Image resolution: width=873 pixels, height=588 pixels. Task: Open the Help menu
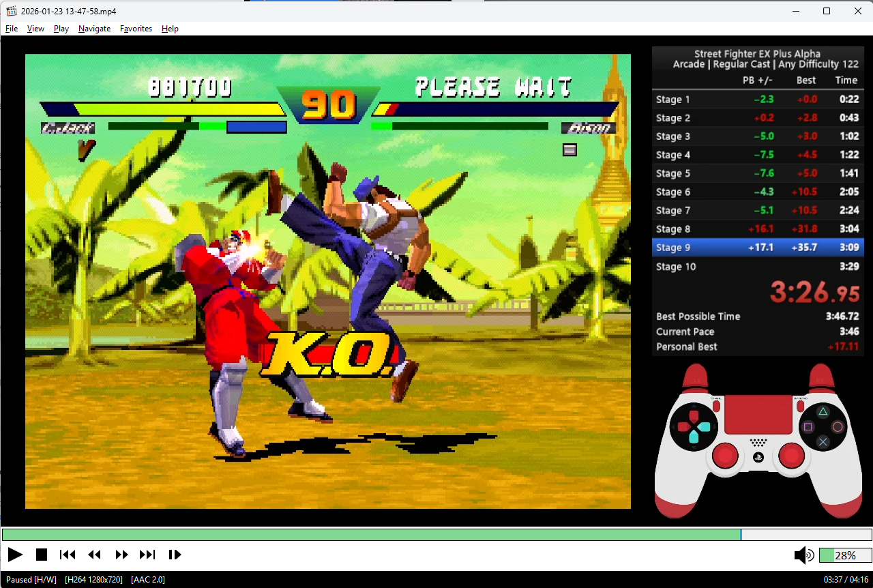[x=170, y=29]
